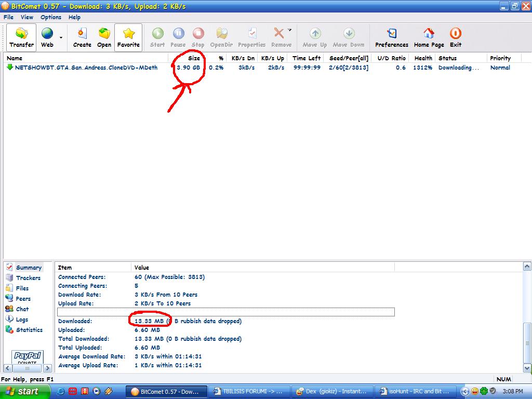This screenshot has width=532, height=399.
Task: Launch Internet Explorer from quick launch
Action: [61, 391]
